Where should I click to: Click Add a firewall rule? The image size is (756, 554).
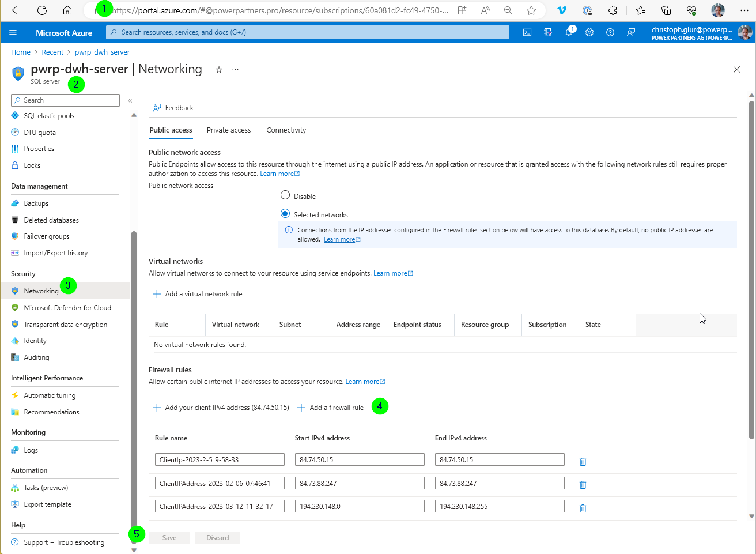pos(330,408)
